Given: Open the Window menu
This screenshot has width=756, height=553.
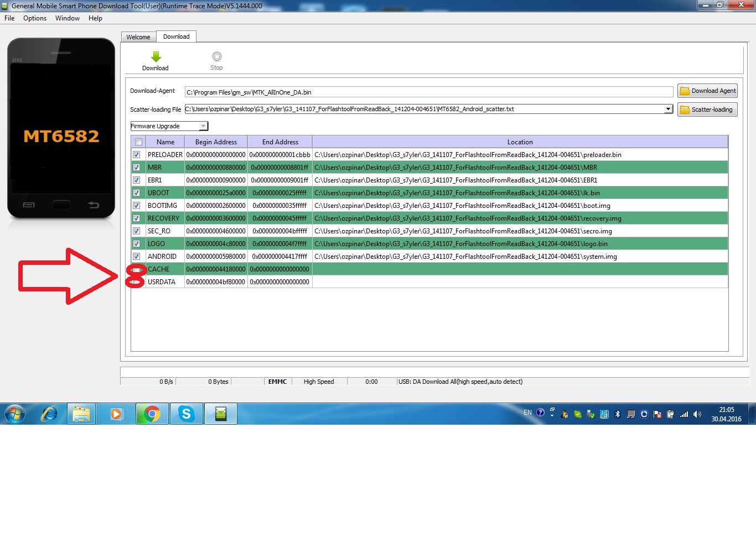Looking at the screenshot, I should (68, 18).
